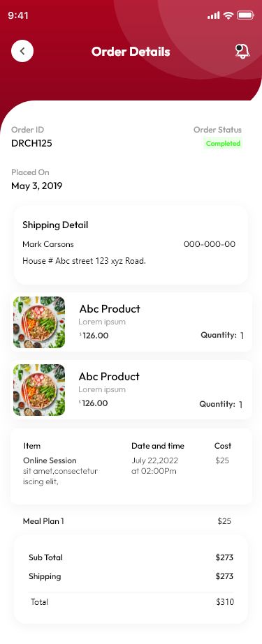Select the Completed order status badge
Screen dimensions: 262x644
[x=223, y=143]
